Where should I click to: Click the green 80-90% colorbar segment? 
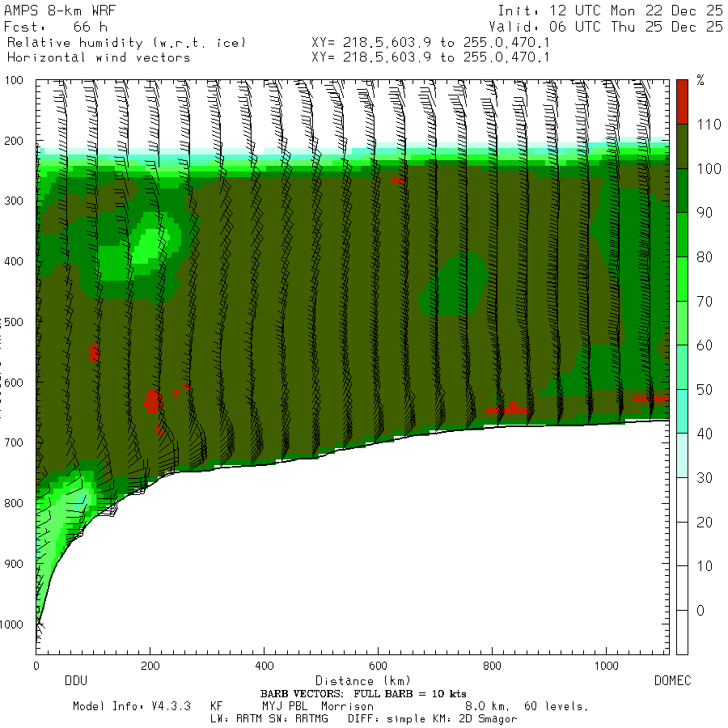pos(682,235)
